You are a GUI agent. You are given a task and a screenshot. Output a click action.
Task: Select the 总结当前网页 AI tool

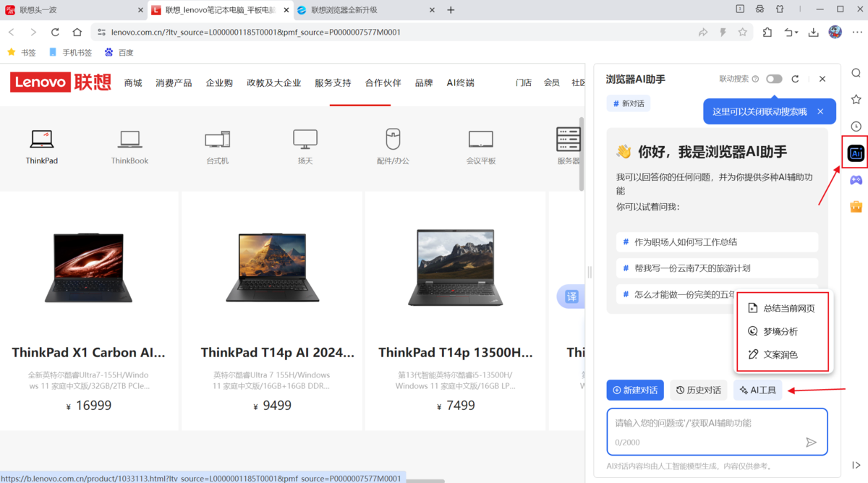pos(783,308)
